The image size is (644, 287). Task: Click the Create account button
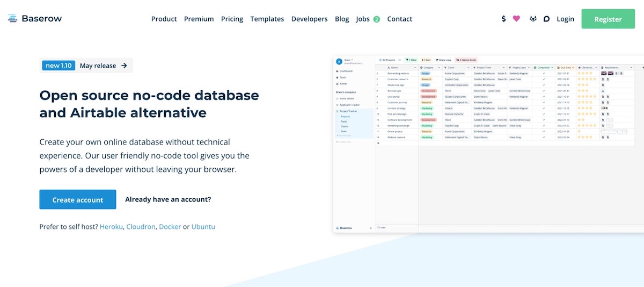78,199
